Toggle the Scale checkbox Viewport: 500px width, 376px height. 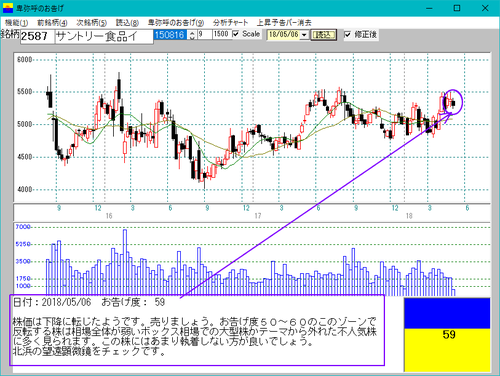coord(236,34)
